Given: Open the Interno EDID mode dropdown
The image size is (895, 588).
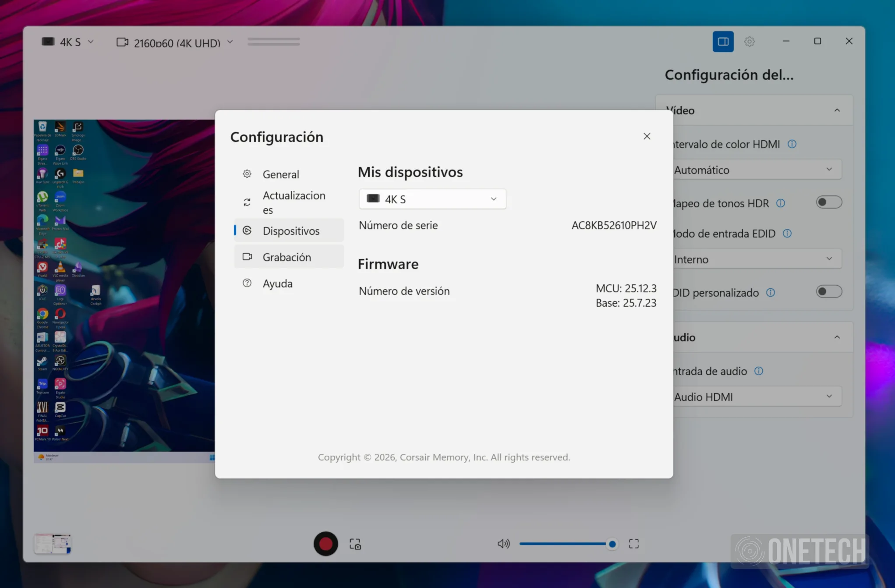Looking at the screenshot, I should 757,259.
